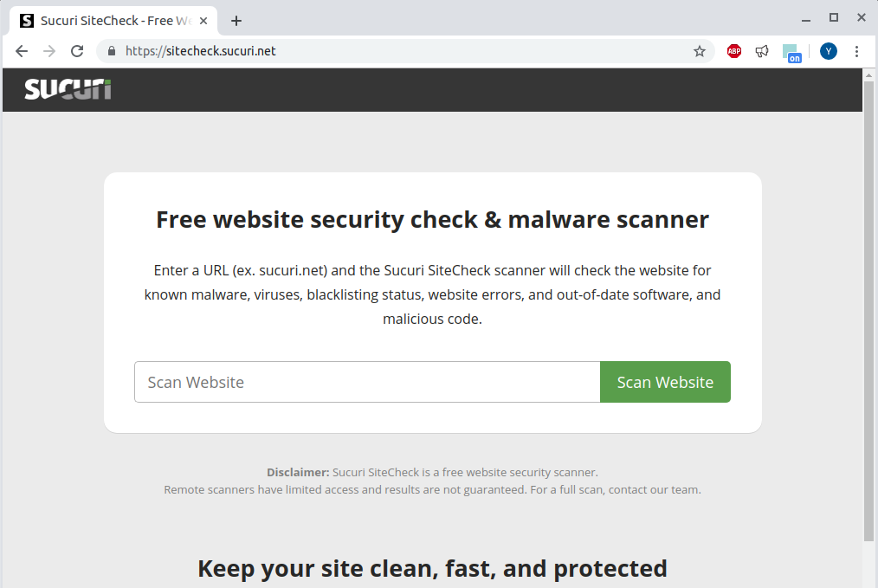Click the Sucuri logo in the header
Image resolution: width=878 pixels, height=588 pixels.
(67, 89)
